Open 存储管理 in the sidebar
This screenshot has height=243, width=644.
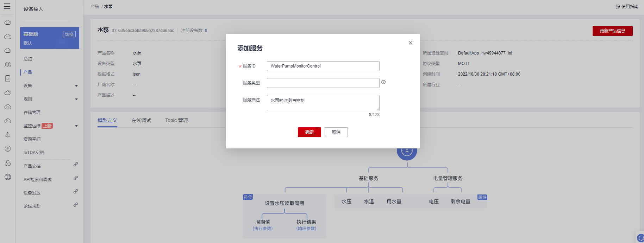pyautogui.click(x=32, y=113)
